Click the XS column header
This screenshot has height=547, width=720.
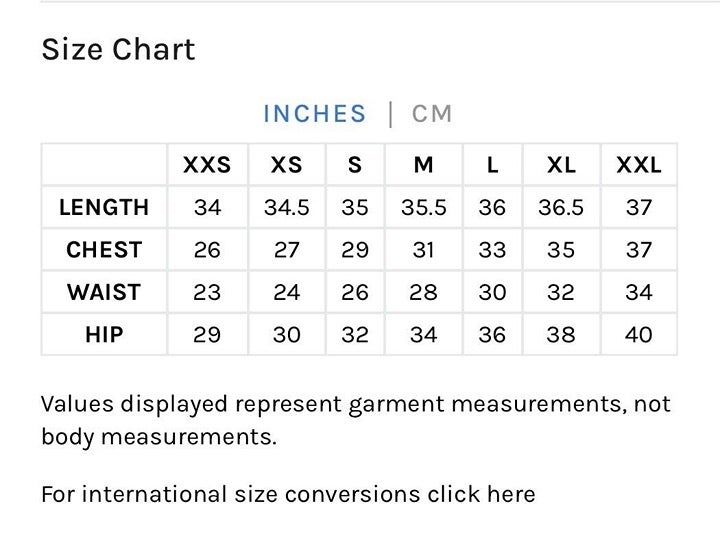click(x=287, y=165)
